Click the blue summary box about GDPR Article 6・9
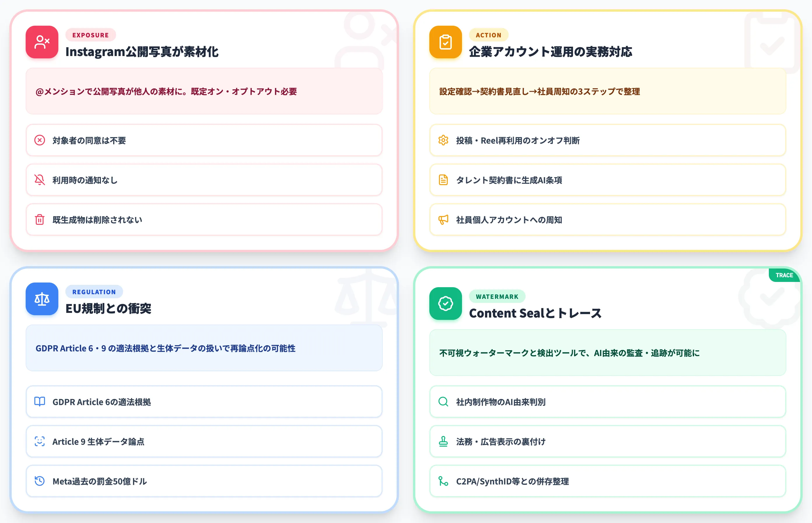 click(x=204, y=348)
